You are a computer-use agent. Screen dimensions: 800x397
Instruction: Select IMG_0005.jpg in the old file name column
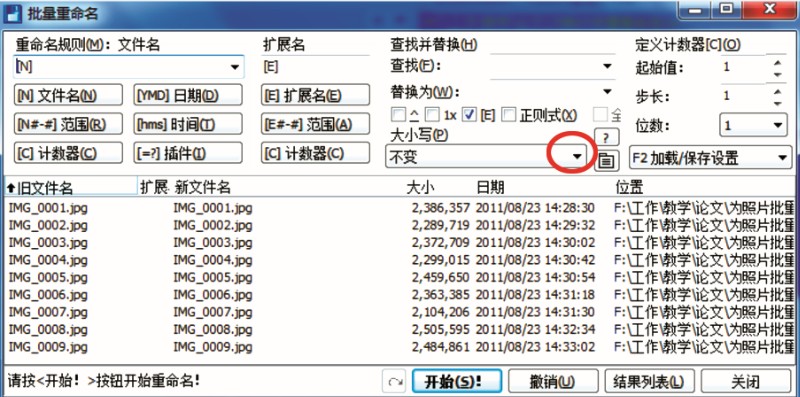pyautogui.click(x=48, y=278)
